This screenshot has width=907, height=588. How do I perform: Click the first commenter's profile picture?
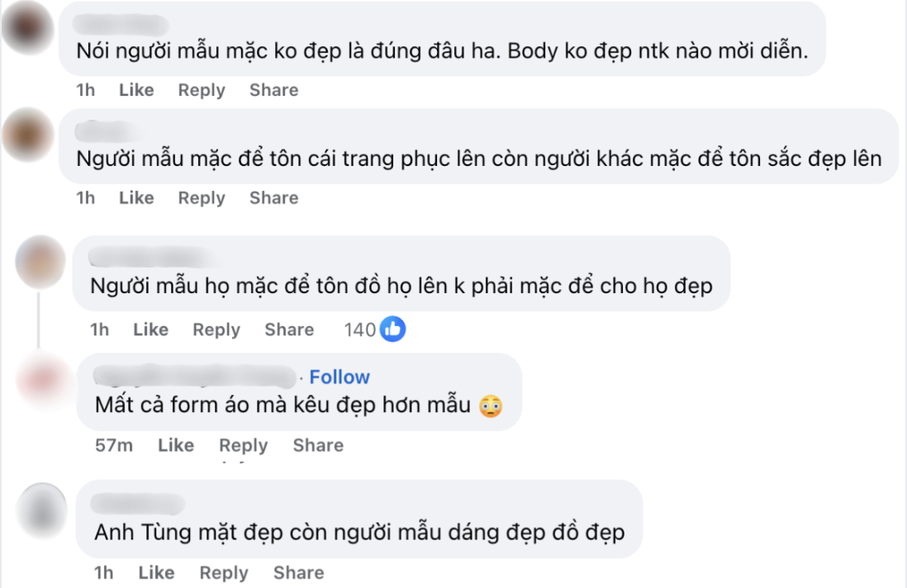tap(27, 27)
